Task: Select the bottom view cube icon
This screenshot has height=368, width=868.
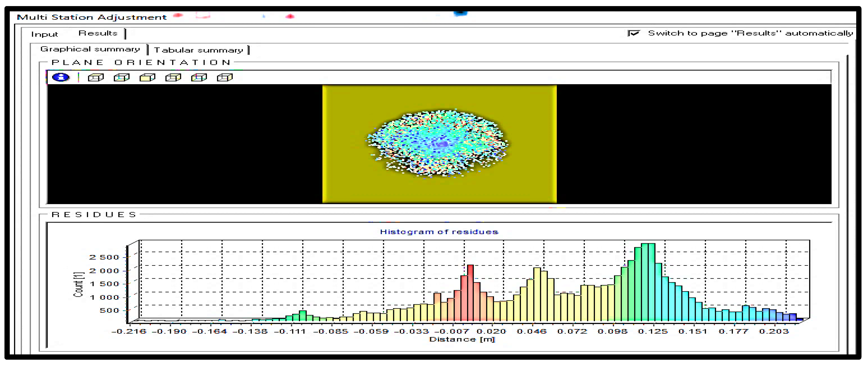Action: (122, 78)
